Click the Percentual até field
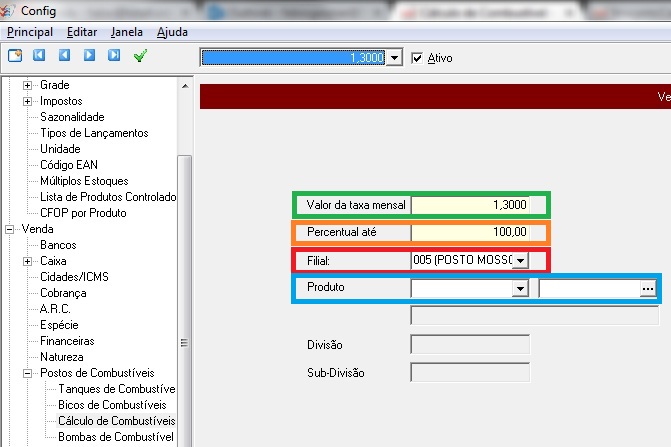 point(470,232)
